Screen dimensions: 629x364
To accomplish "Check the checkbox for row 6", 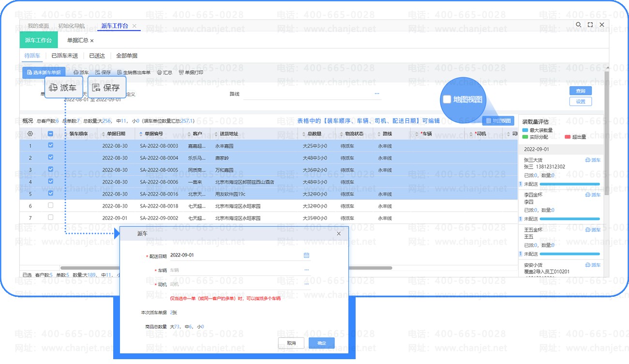I will pyautogui.click(x=51, y=205).
